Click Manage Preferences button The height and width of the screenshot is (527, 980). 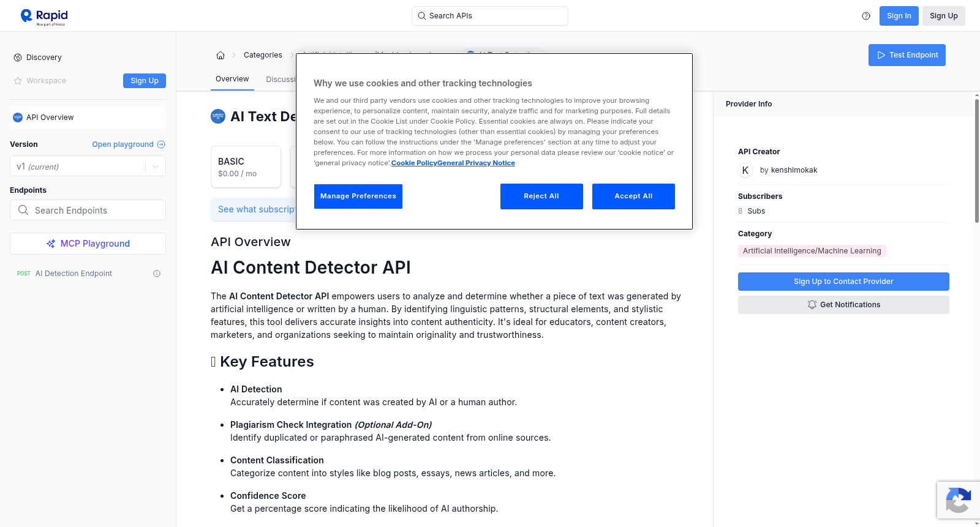tap(358, 196)
